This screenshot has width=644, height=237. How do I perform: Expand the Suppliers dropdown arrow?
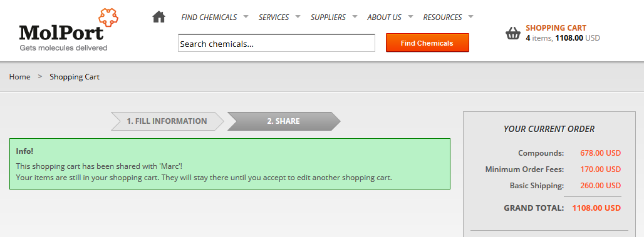tap(355, 17)
